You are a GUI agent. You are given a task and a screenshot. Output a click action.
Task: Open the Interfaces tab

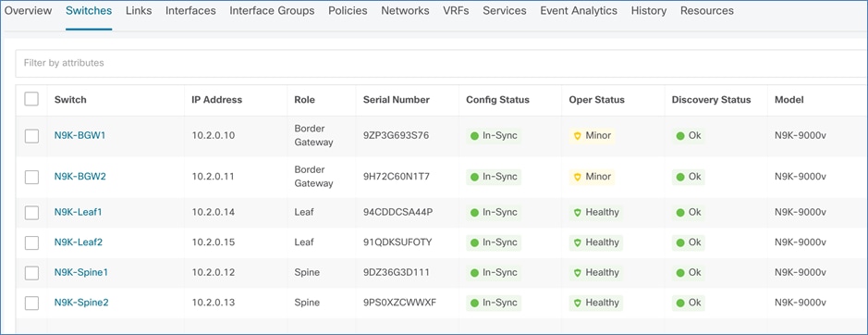click(x=190, y=10)
